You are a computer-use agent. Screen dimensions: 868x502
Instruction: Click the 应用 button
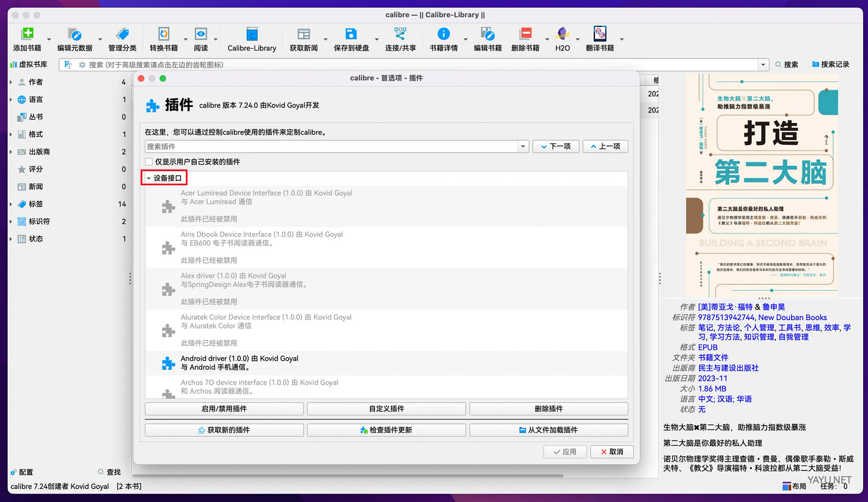tap(565, 452)
